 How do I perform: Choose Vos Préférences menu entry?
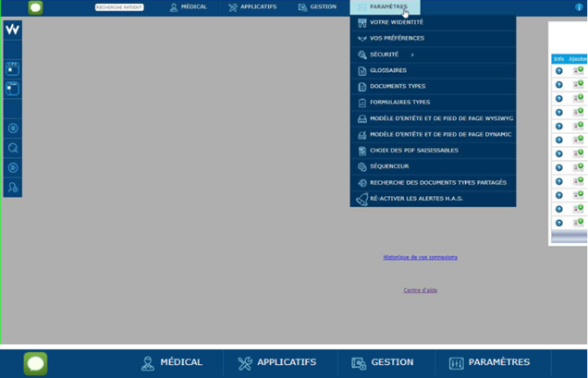click(397, 38)
